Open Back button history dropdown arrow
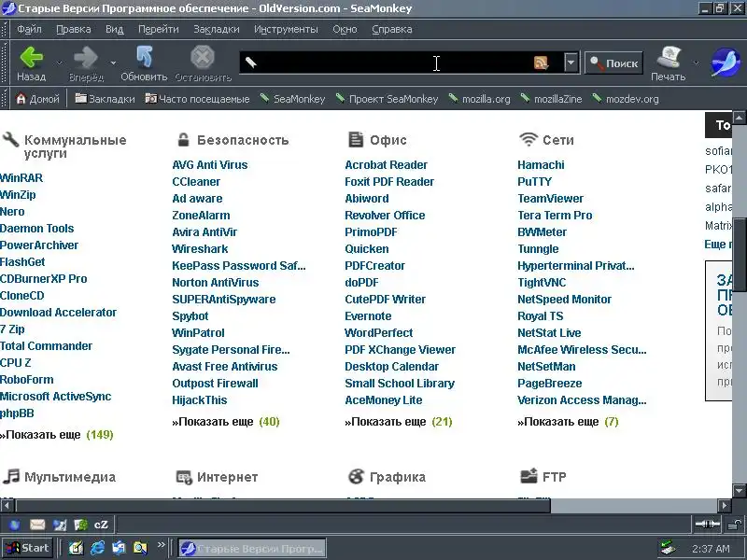 (x=59, y=63)
